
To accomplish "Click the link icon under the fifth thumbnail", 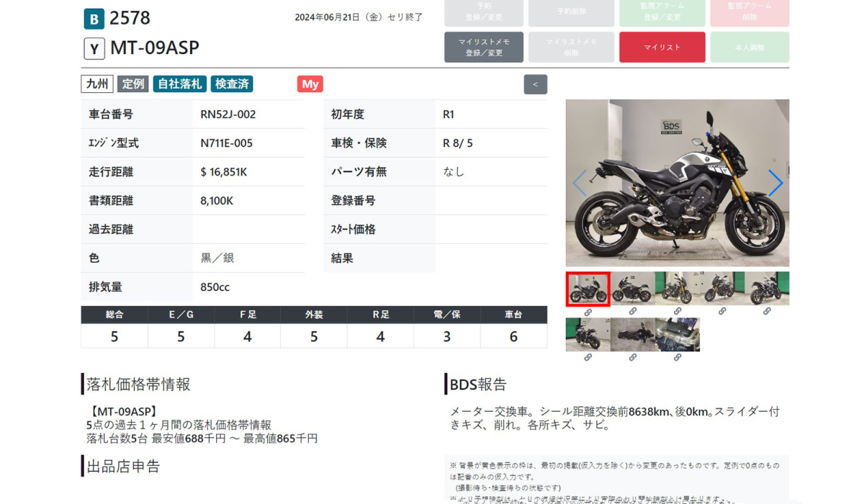I will [x=767, y=312].
